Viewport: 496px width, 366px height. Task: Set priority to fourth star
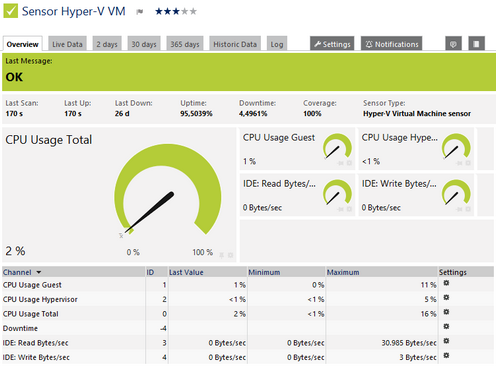pyautogui.click(x=184, y=12)
